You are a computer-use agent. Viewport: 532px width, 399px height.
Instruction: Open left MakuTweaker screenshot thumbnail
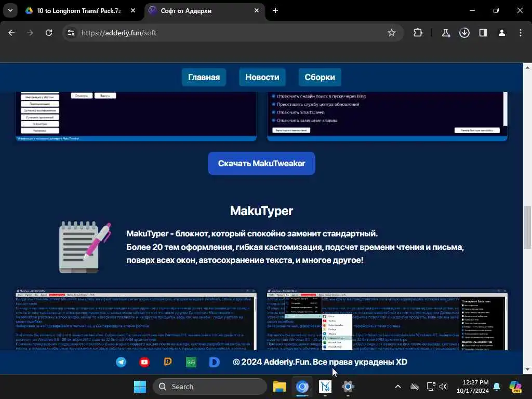pos(136,116)
